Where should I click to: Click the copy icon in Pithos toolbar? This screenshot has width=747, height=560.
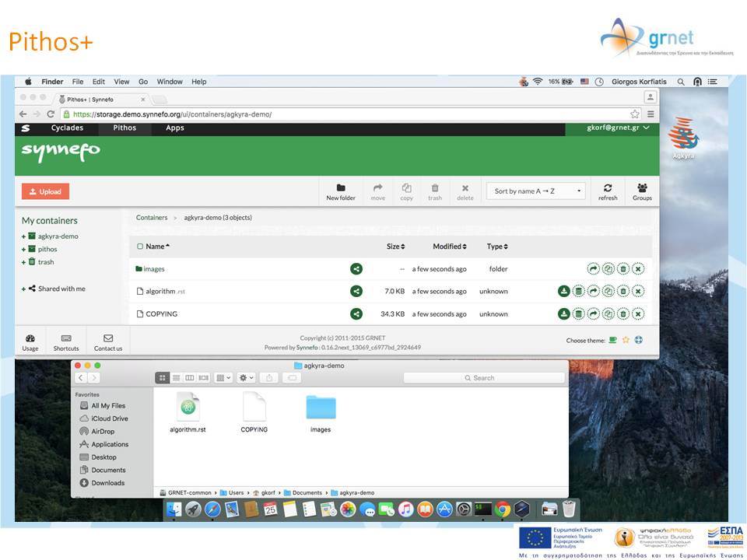[x=406, y=187]
